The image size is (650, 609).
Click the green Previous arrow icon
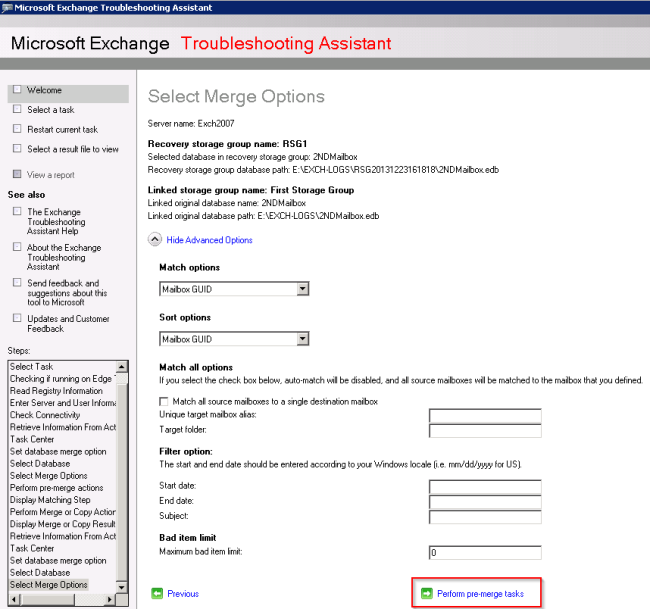pyautogui.click(x=157, y=593)
